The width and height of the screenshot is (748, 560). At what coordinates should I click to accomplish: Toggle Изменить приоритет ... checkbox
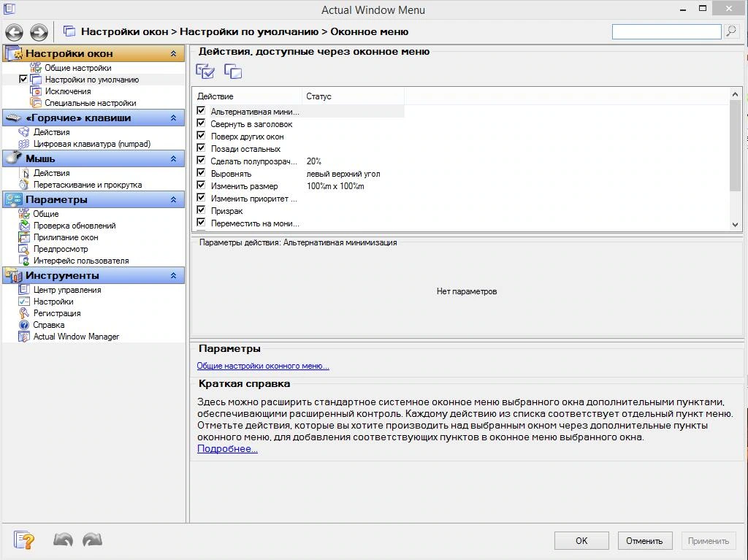coord(201,197)
